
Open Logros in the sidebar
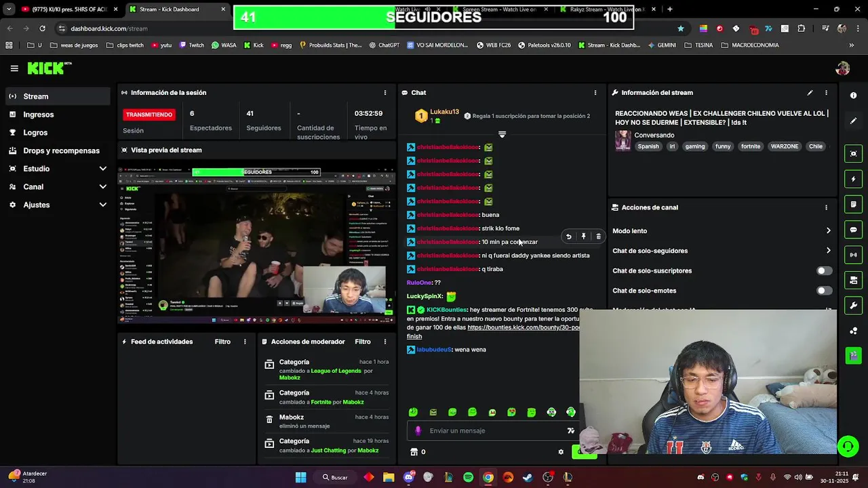[x=58, y=133]
